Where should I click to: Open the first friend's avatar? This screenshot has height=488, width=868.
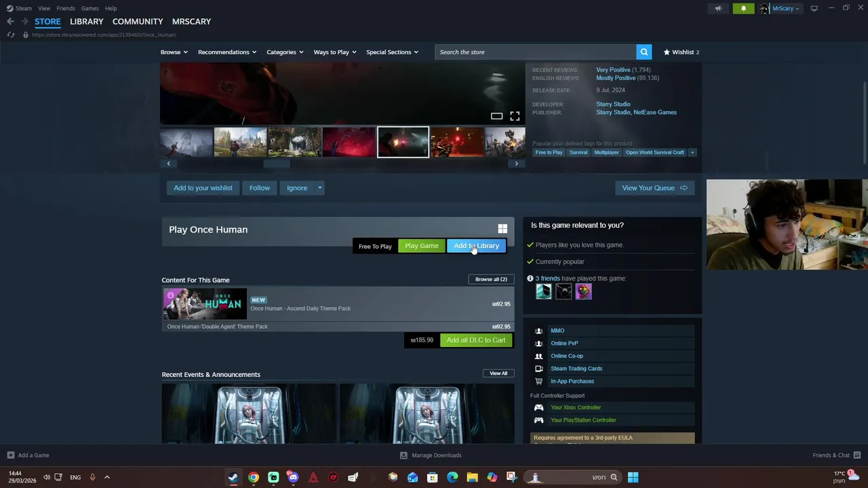[x=544, y=291]
